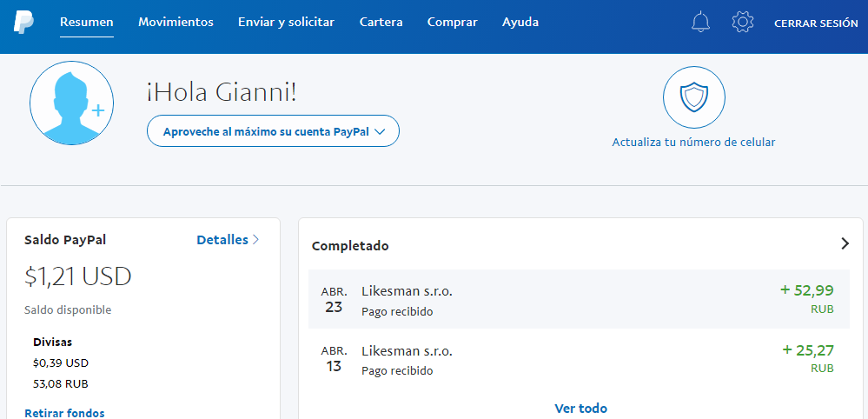Click the $1,21 USD balance amount
The width and height of the screenshot is (868, 419).
(78, 276)
